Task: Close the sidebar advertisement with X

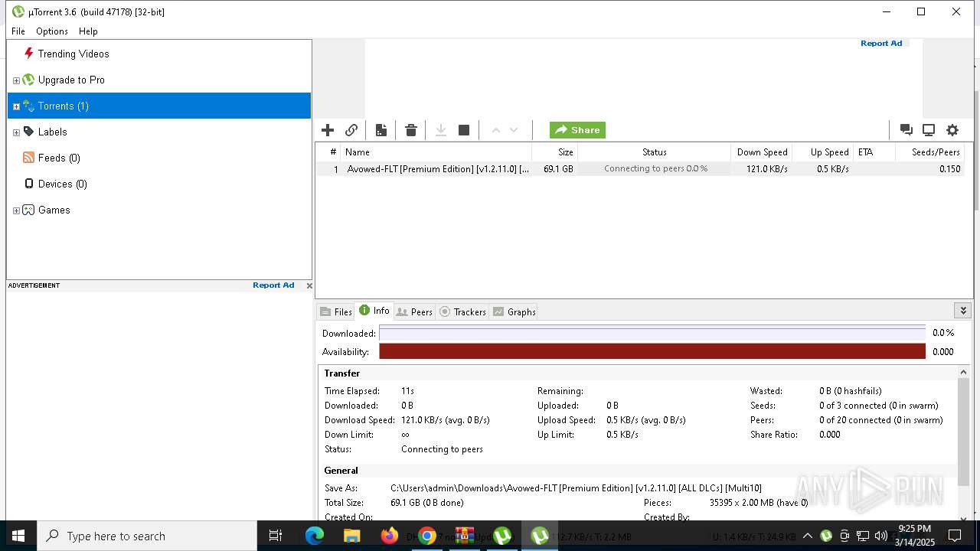Action: click(x=309, y=285)
